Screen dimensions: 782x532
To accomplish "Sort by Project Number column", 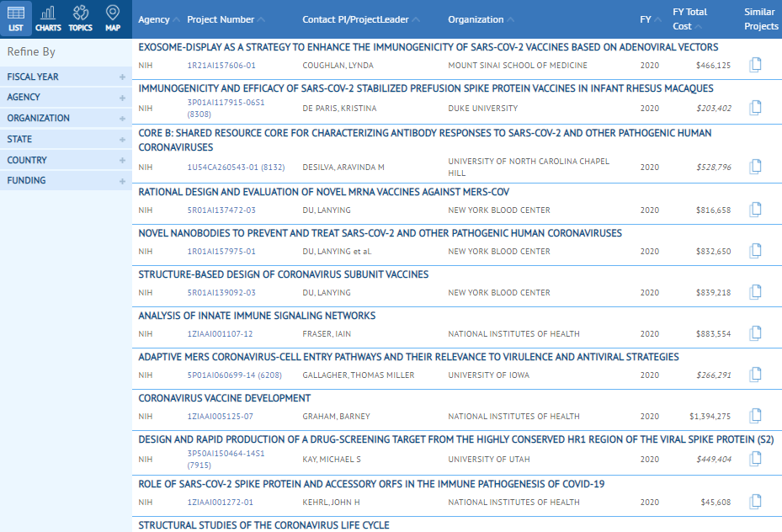I will click(x=226, y=19).
